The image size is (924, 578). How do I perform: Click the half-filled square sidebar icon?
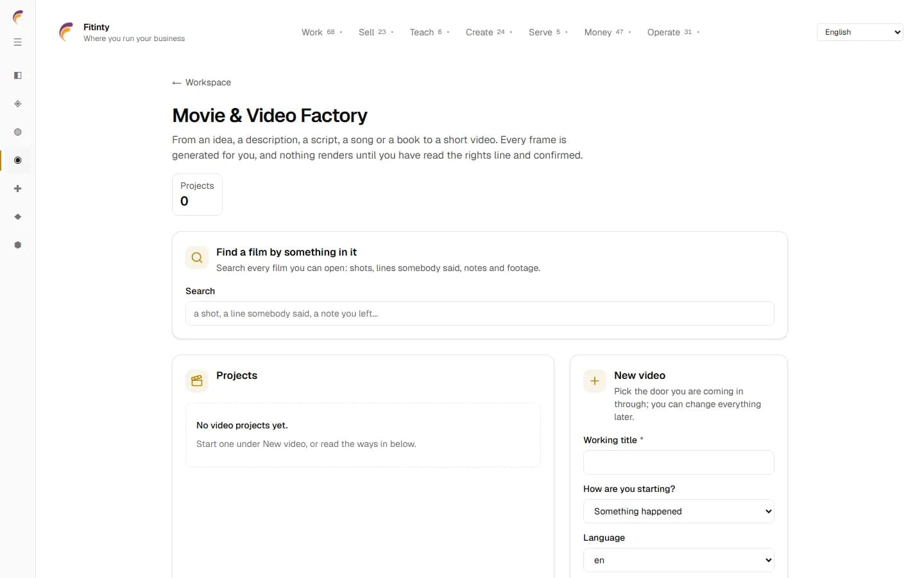pyautogui.click(x=18, y=76)
